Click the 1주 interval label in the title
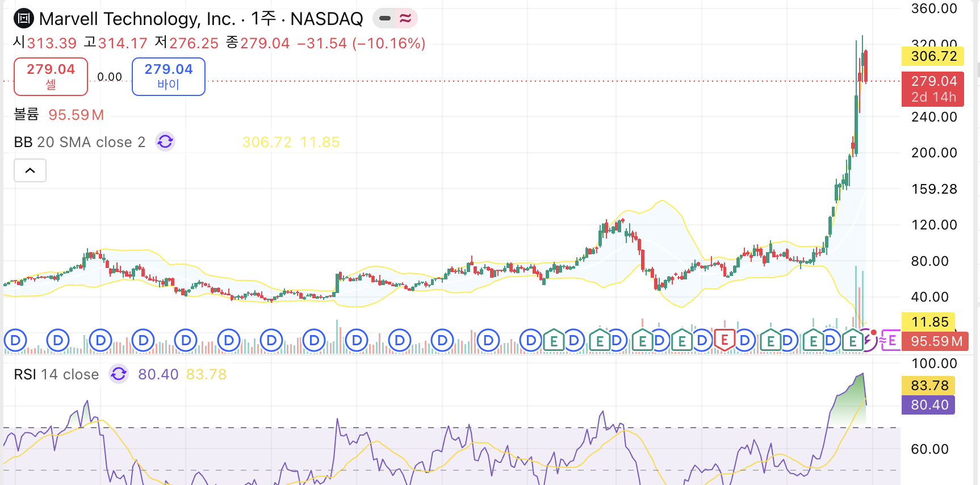The image size is (980, 485). tap(263, 19)
